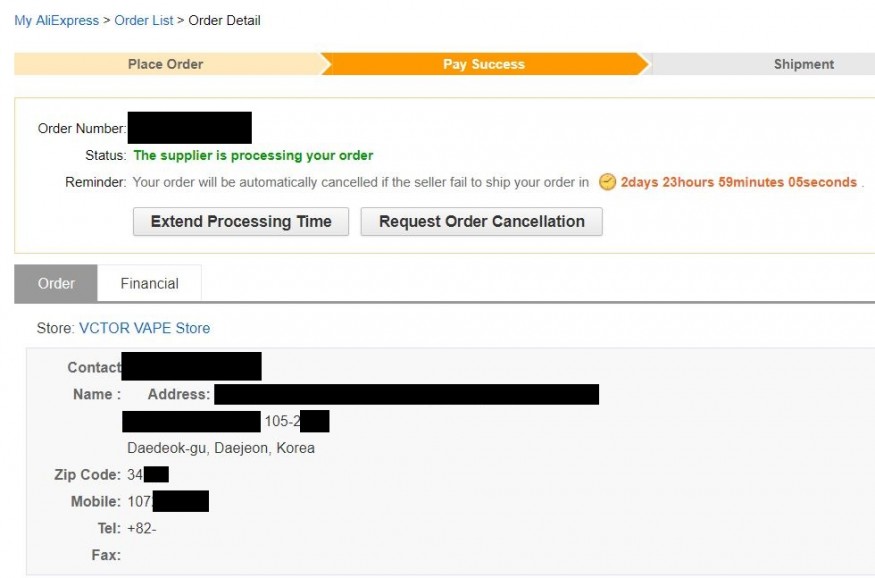
Task: Switch to the Financial tab
Action: coord(150,283)
